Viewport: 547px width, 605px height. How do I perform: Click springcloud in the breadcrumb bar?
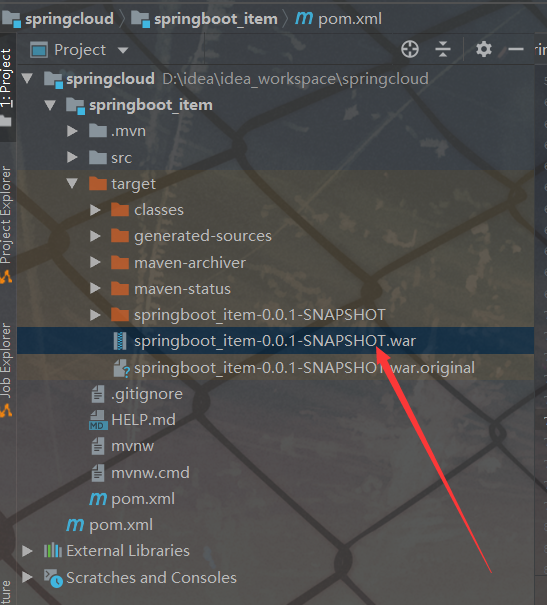[x=69, y=19]
